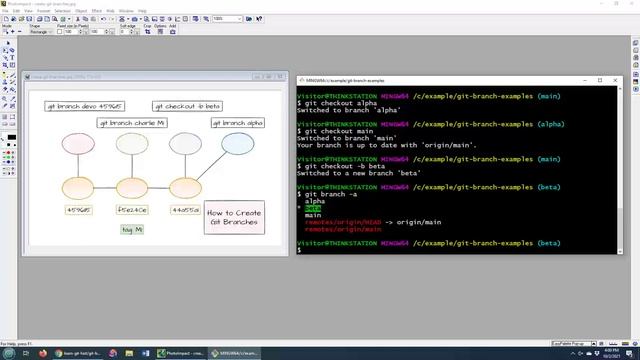The height and width of the screenshot is (360, 640).
Task: Select the subtract-from-selection minus mode
Action: (x=20, y=31)
